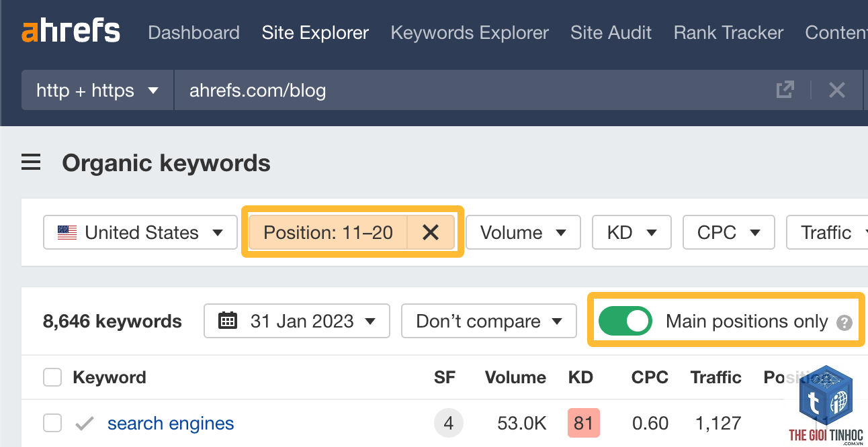Select Site Explorer in top navigation
The height and width of the screenshot is (447, 868).
315,32
